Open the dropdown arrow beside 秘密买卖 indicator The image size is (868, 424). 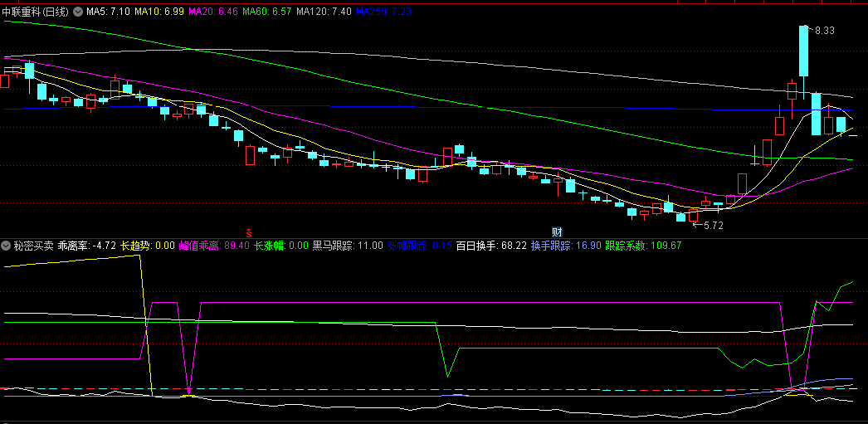[6, 246]
